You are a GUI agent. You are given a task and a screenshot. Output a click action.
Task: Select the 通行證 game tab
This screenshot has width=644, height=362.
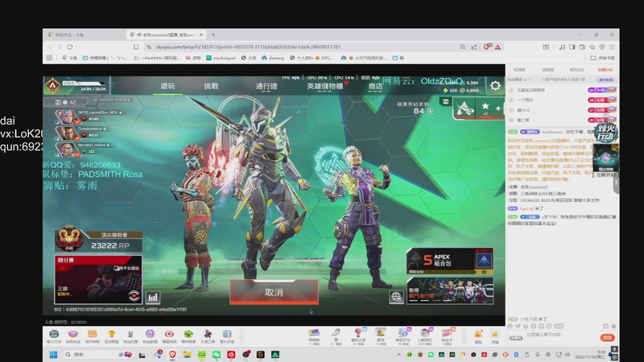click(x=266, y=86)
